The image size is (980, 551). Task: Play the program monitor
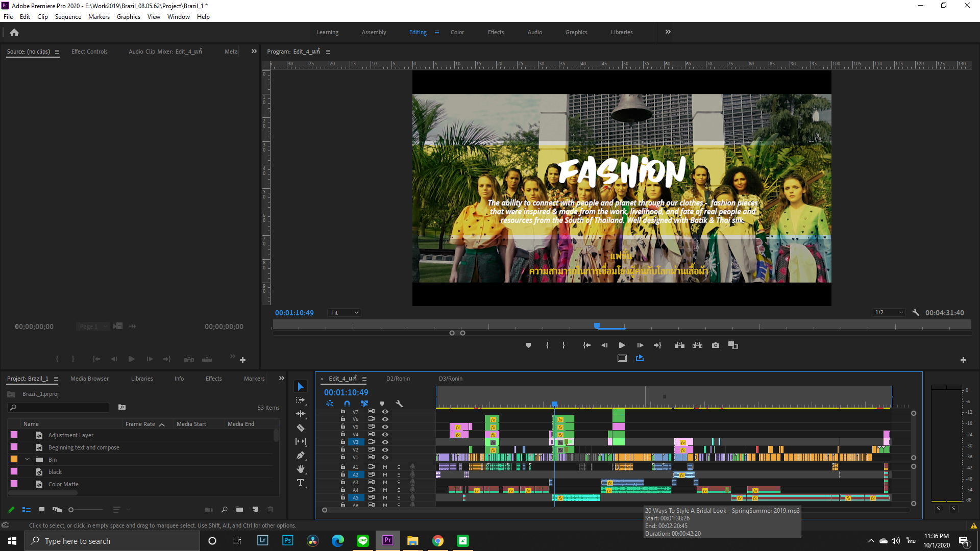pos(622,345)
